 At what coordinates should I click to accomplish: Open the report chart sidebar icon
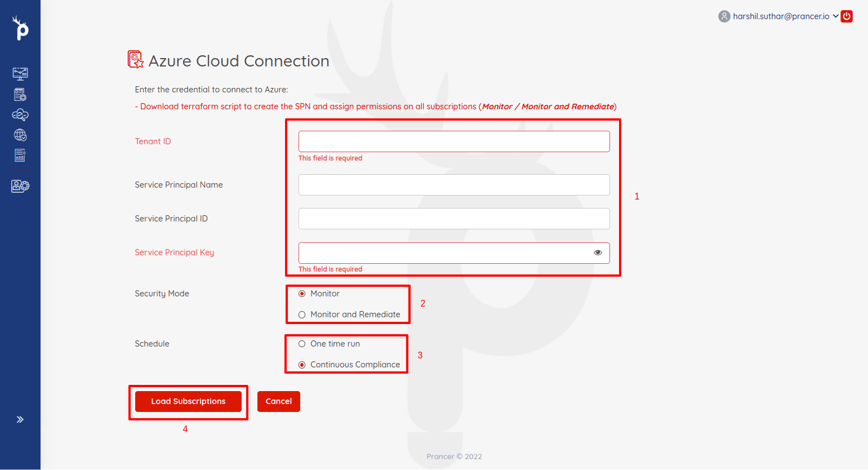click(20, 156)
